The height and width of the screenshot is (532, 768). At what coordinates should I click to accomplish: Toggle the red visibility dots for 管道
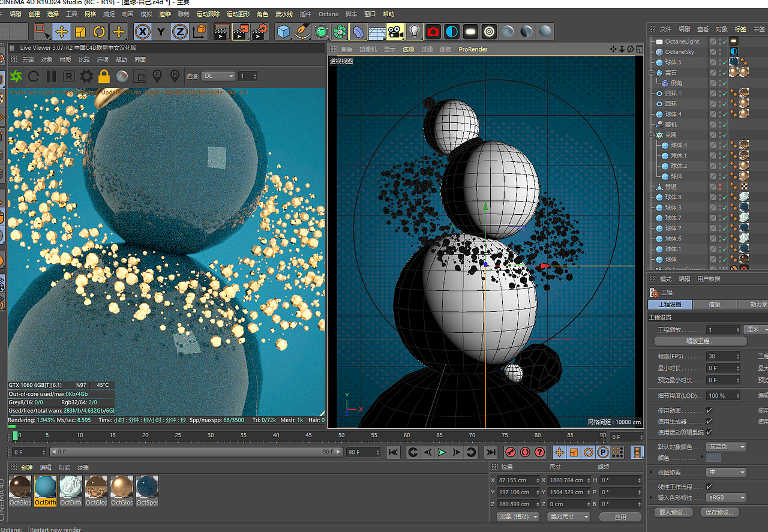point(720,187)
